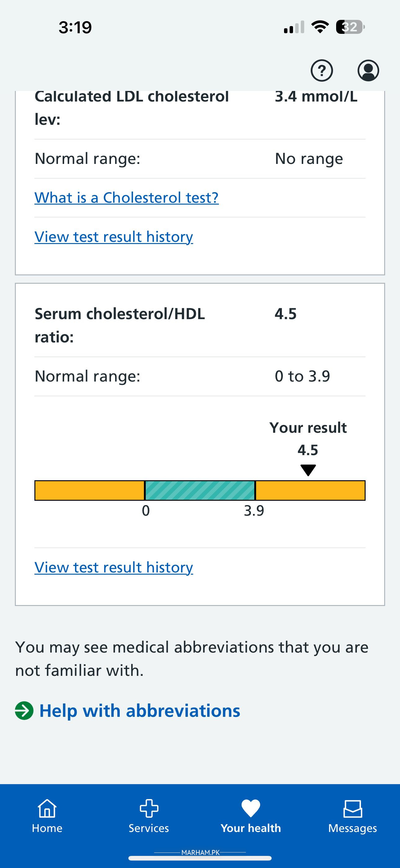Switch to the Messages tab label

click(x=353, y=828)
